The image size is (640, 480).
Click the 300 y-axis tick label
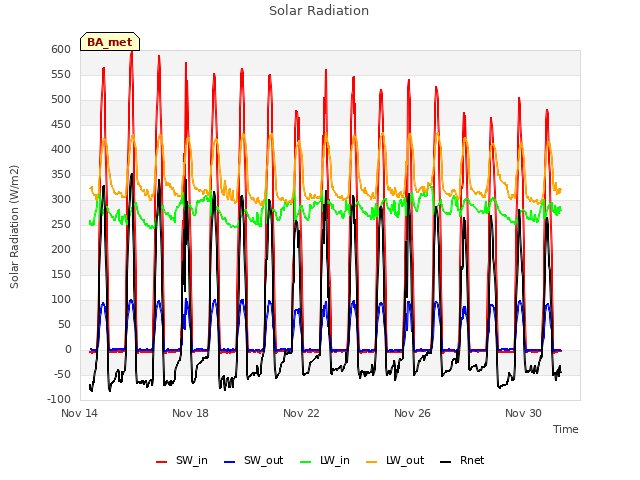(x=61, y=200)
